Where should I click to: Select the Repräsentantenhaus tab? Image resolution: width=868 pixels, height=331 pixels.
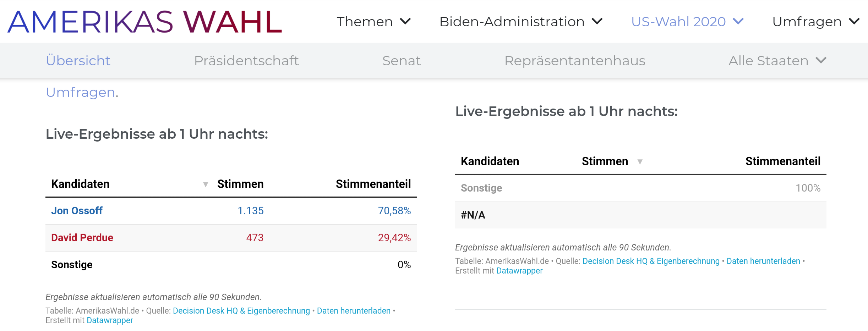(x=575, y=61)
